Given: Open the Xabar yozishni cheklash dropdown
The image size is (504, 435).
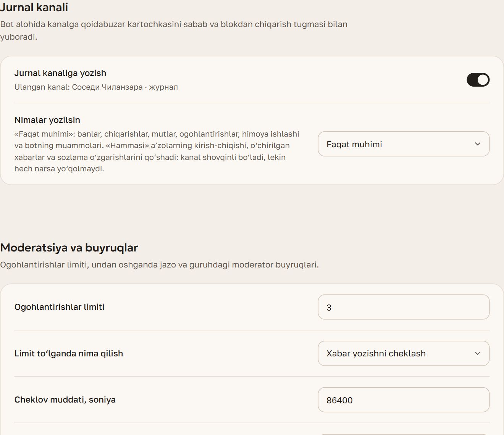Looking at the screenshot, I should [x=404, y=353].
